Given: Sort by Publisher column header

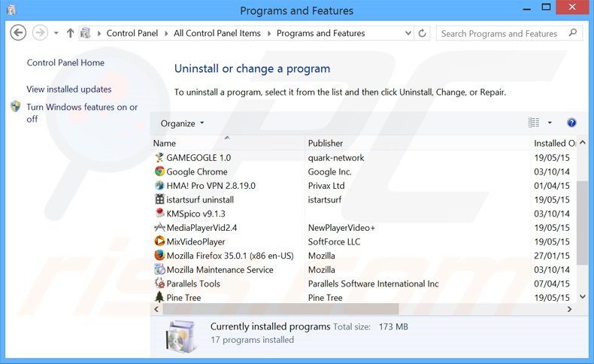Looking at the screenshot, I should (418, 143).
